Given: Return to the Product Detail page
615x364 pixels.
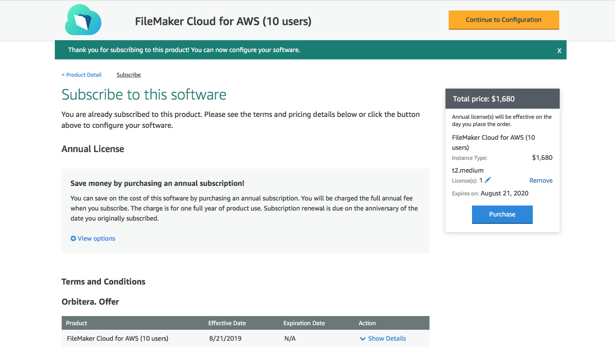Looking at the screenshot, I should [81, 74].
